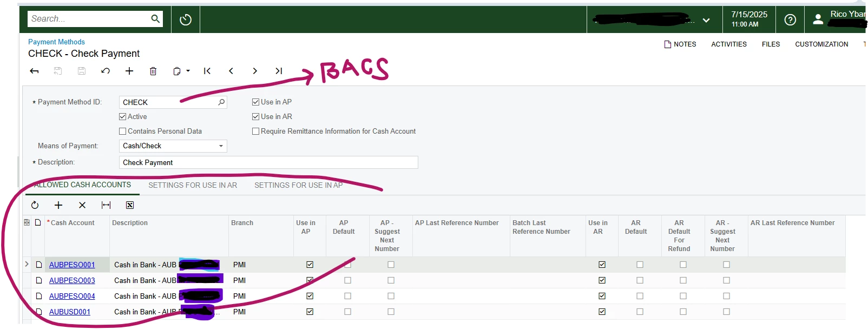Open SETTINGS FOR USE IN AR tab
The height and width of the screenshot is (329, 868).
[193, 185]
